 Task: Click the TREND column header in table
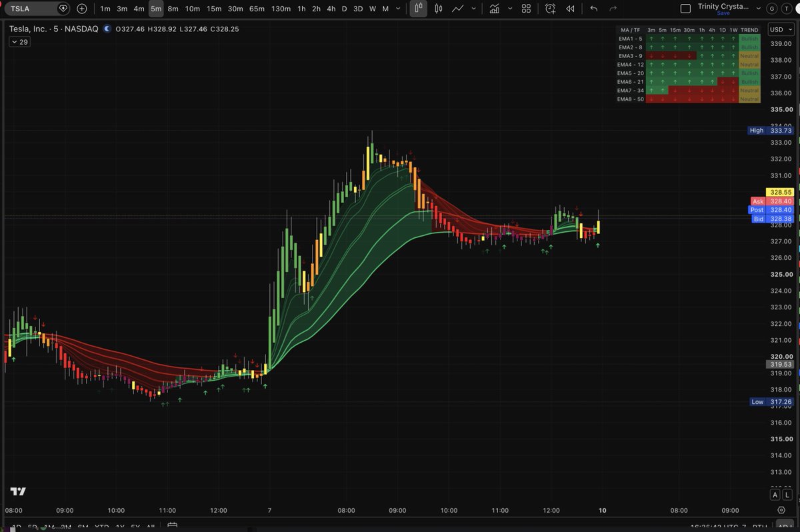[749, 30]
